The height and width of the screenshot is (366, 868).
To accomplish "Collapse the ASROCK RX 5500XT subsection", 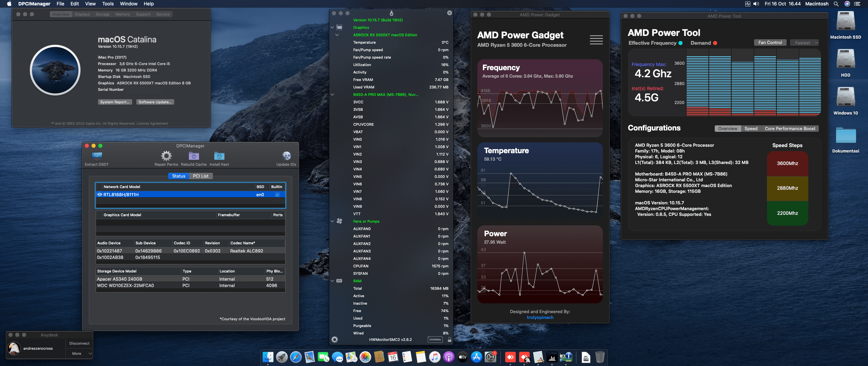I will (337, 35).
